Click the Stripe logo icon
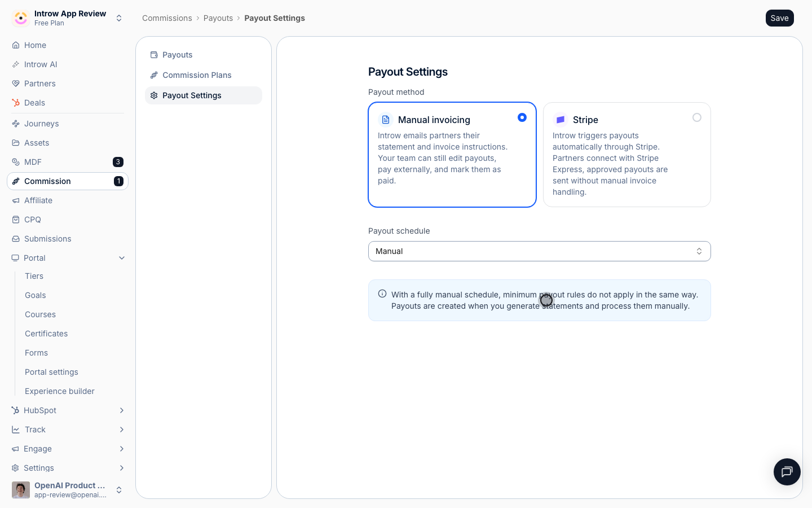Screen dimensions: 812x508 (561, 120)
